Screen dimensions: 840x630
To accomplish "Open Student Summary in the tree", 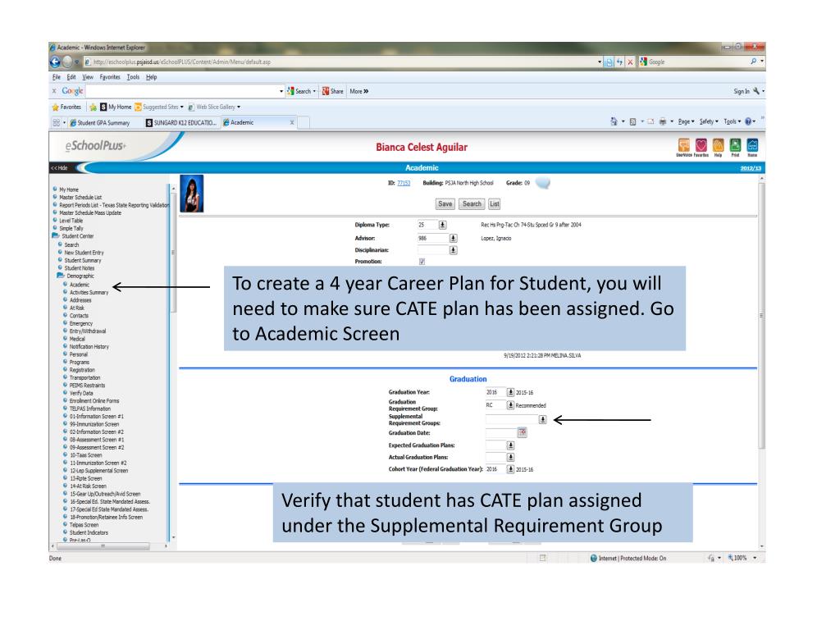I will tap(83, 260).
